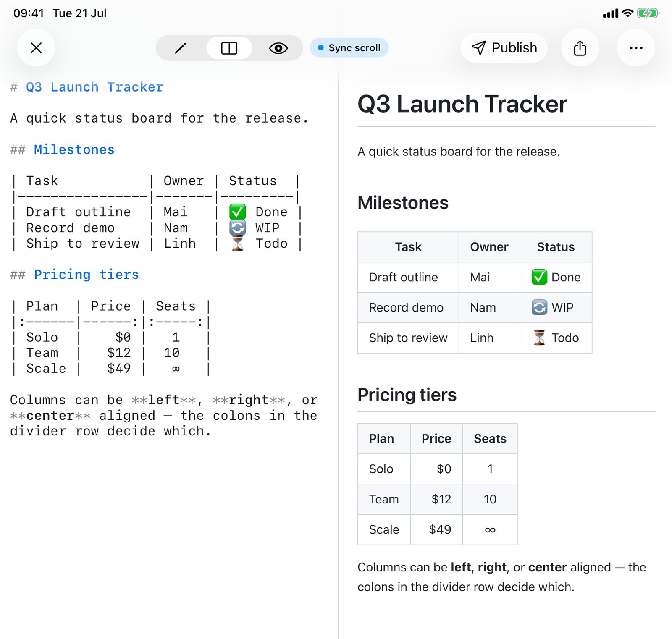The image size is (672, 639).
Task: Click the 'Nam' owner cell in preview
Action: tap(489, 307)
